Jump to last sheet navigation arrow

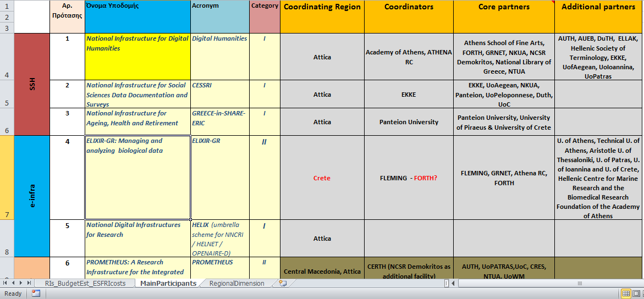(x=29, y=283)
